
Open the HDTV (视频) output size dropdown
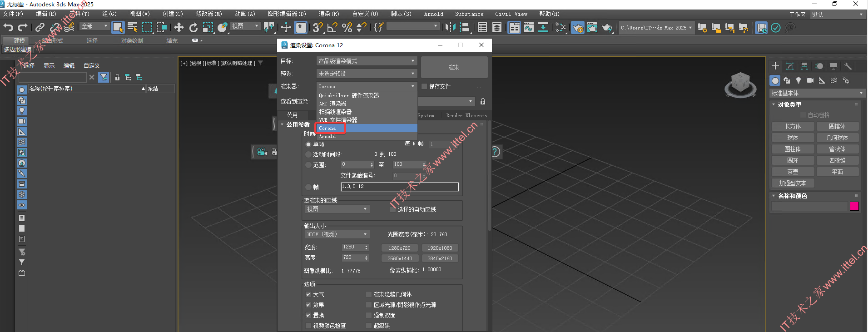tap(337, 234)
